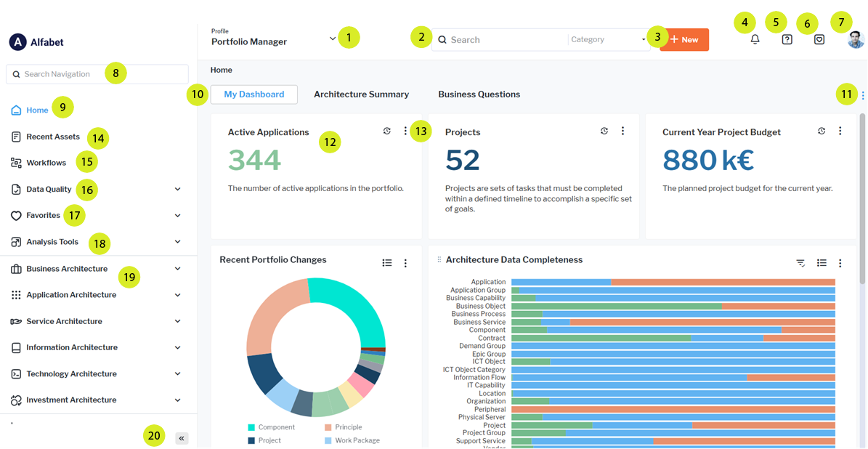Click the help question mark icon

(x=787, y=40)
